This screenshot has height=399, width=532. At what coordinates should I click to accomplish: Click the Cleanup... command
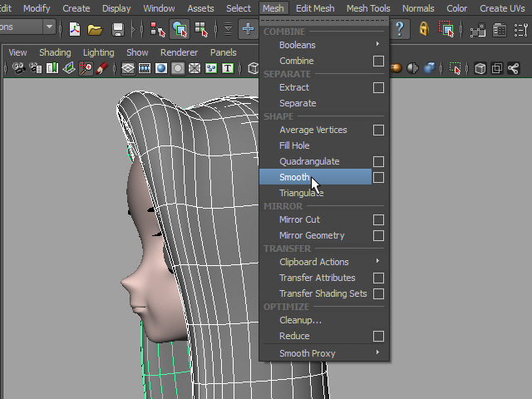[300, 320]
